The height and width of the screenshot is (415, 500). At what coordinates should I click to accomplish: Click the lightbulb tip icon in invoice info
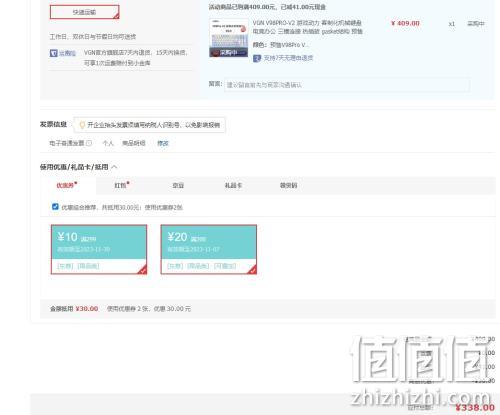(82, 125)
